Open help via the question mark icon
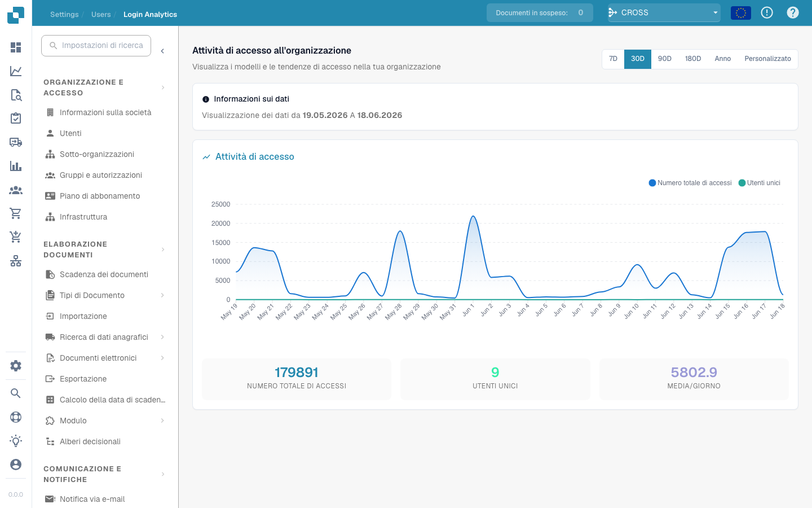This screenshot has height=508, width=812. pos(793,12)
